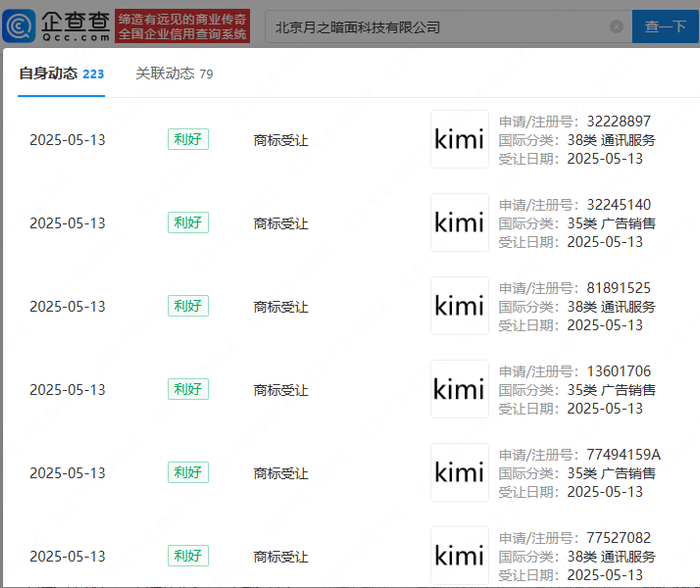Open kimi trademark thumbnail for 32228897
The image size is (700, 588).
tap(459, 139)
